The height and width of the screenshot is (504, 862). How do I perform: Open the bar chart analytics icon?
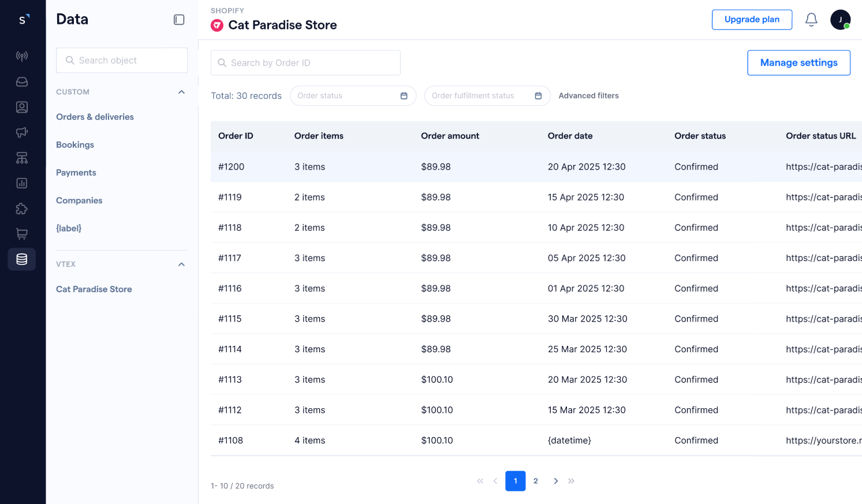click(x=22, y=183)
